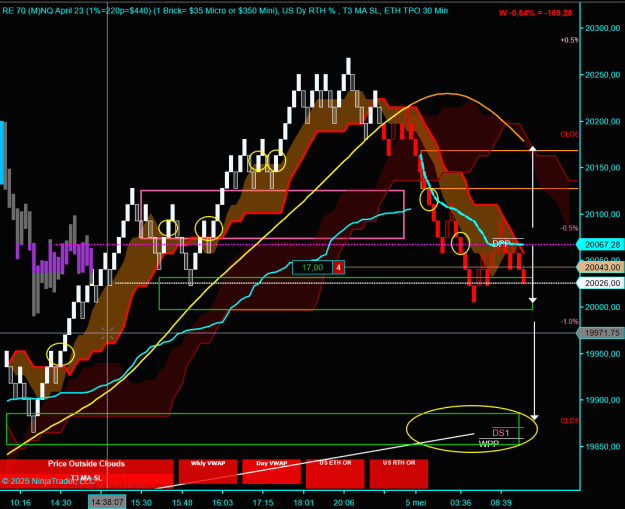Click the 20250,00 price axis label
The height and width of the screenshot is (509, 625).
(602, 75)
